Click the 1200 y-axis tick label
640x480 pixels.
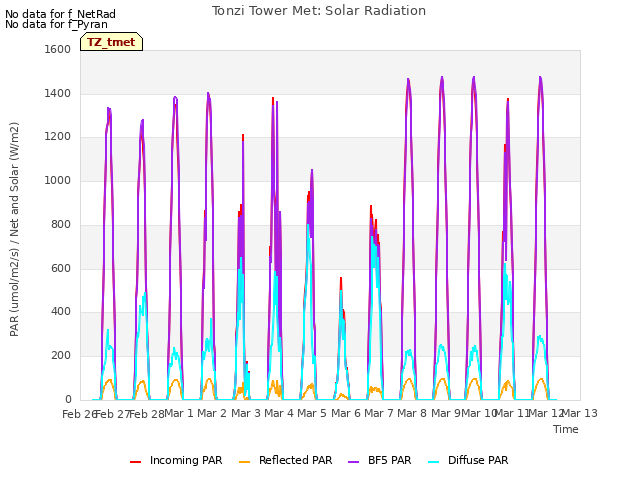point(58,137)
